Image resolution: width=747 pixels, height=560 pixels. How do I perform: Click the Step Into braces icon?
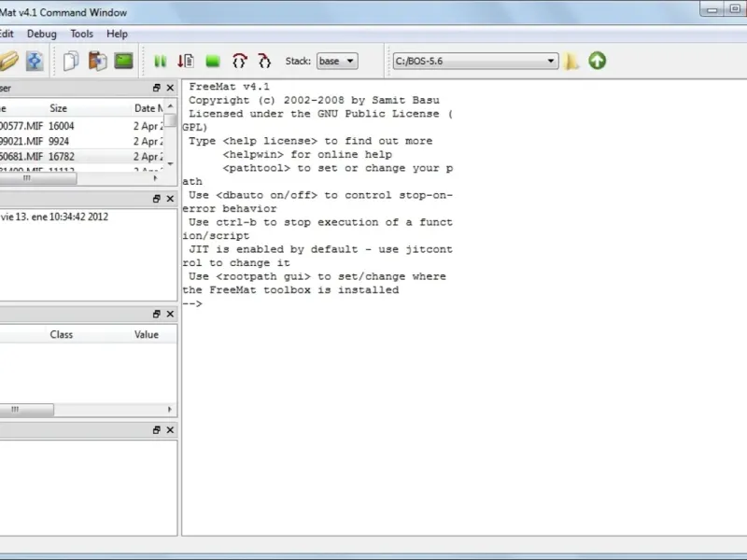[x=264, y=61]
